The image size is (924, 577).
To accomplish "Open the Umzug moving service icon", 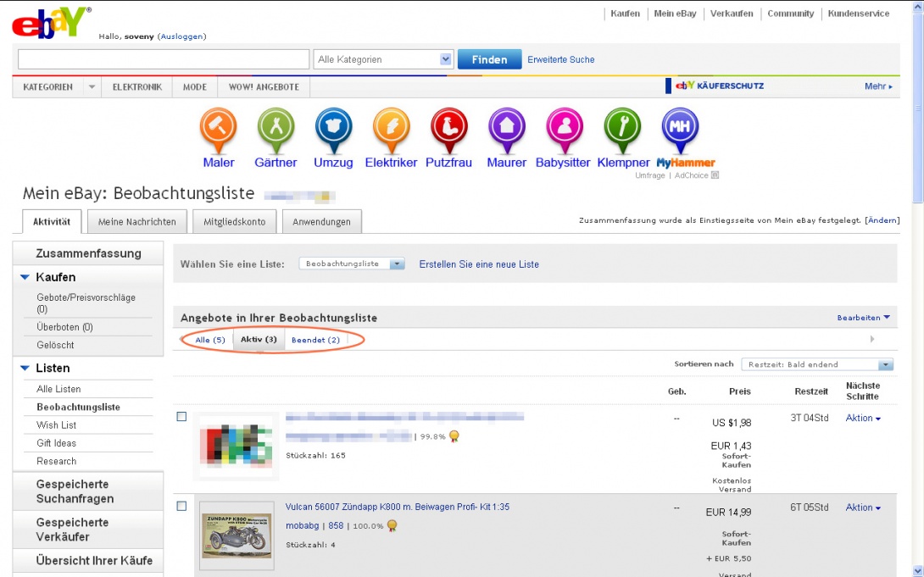I will click(x=333, y=128).
